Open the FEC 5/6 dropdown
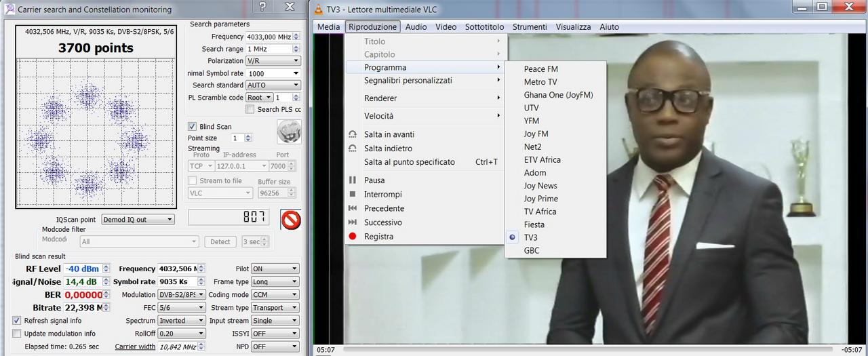 182,308
